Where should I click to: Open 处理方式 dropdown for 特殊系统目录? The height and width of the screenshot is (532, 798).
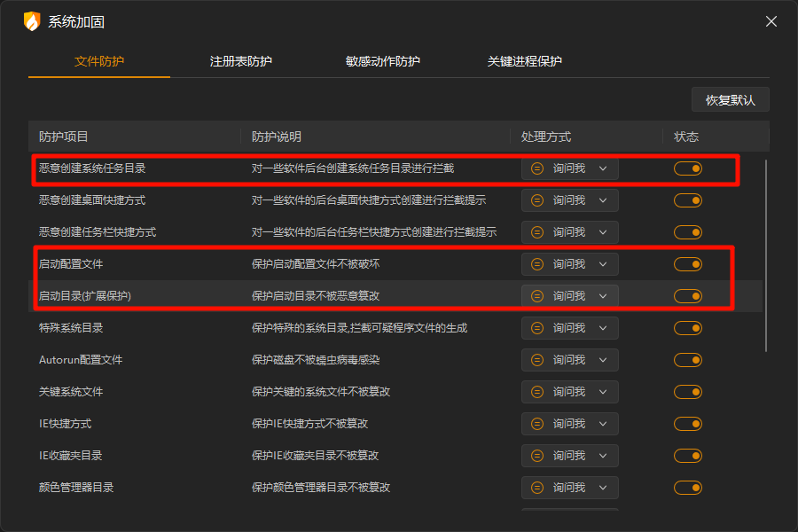click(570, 328)
